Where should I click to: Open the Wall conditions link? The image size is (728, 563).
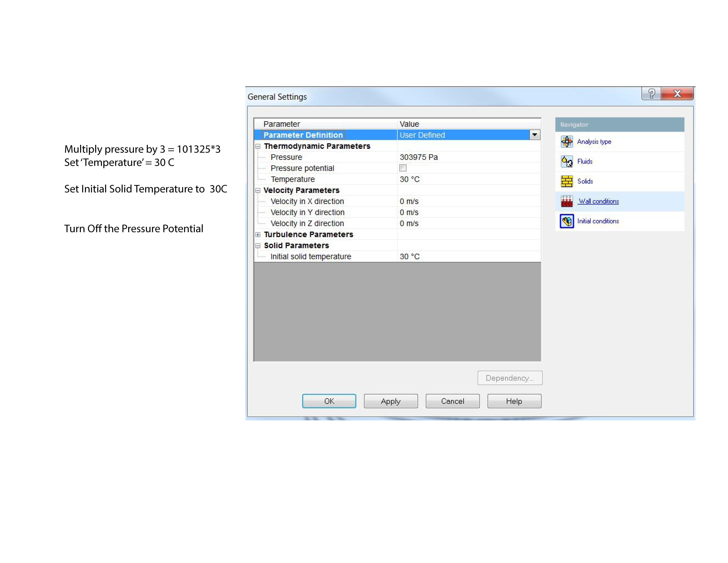pos(598,201)
